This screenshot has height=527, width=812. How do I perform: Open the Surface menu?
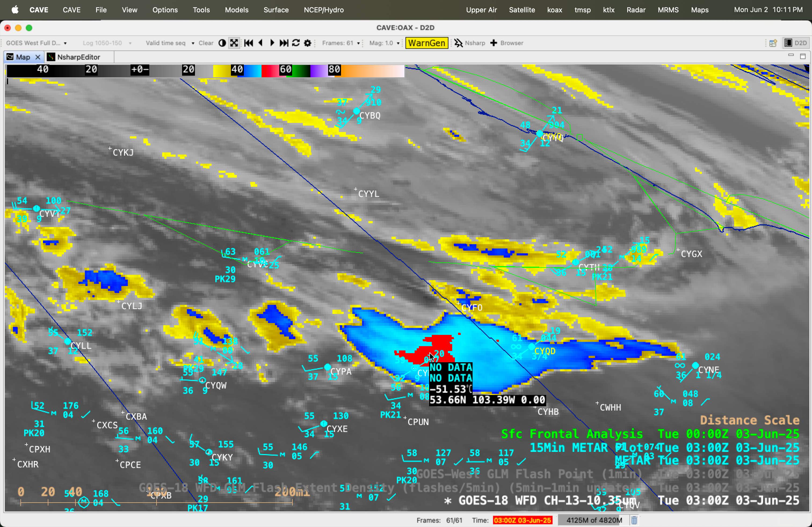coord(276,10)
